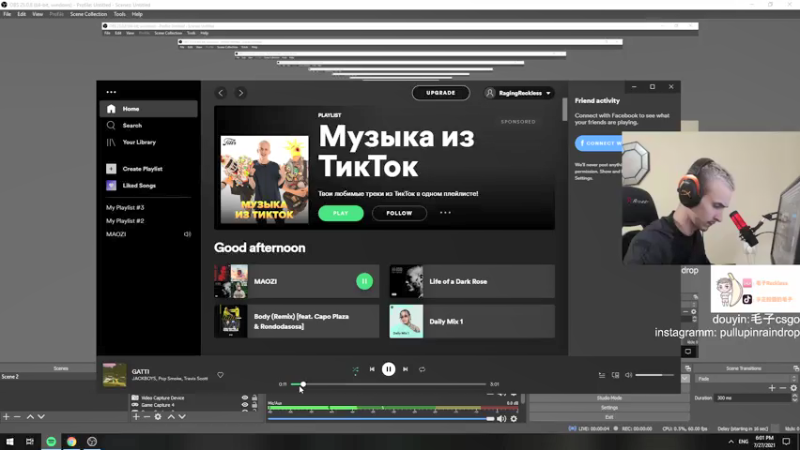This screenshot has height=450, width=800.
Task: Pause the MAOZI playlist with the green button
Action: click(364, 281)
